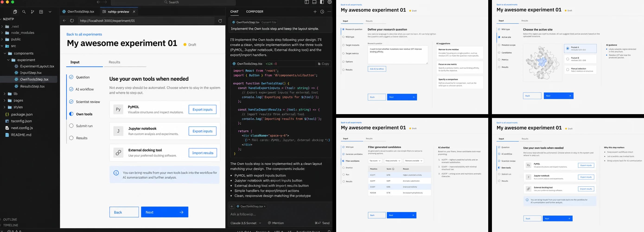Select the CHAT tab
The width and height of the screenshot is (644, 232).
pos(234,12)
